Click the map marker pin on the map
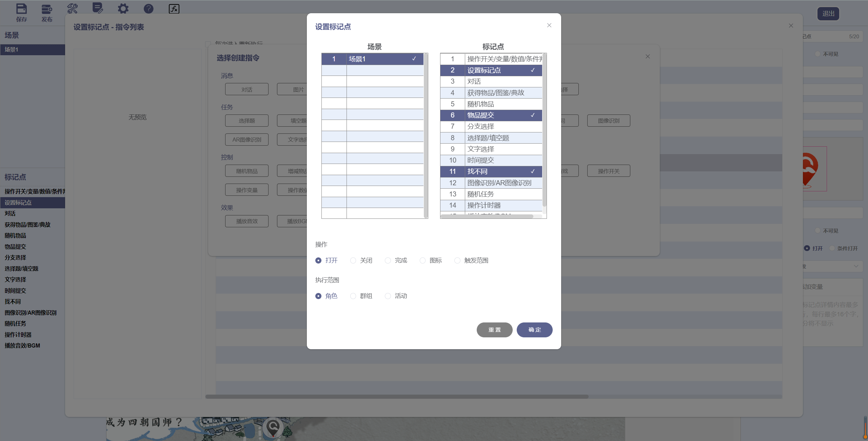This screenshot has height=441, width=868. pyautogui.click(x=273, y=427)
